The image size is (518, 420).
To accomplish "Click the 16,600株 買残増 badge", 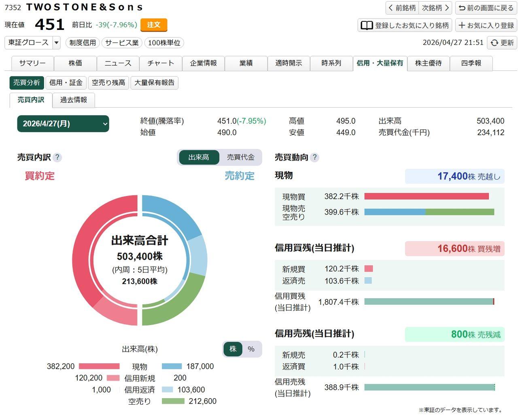I will pos(455,248).
